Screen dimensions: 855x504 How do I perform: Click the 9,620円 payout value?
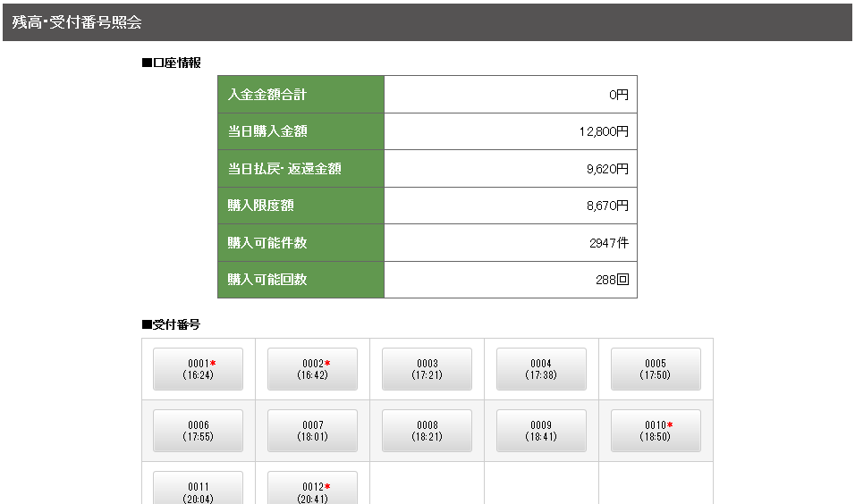(x=608, y=169)
